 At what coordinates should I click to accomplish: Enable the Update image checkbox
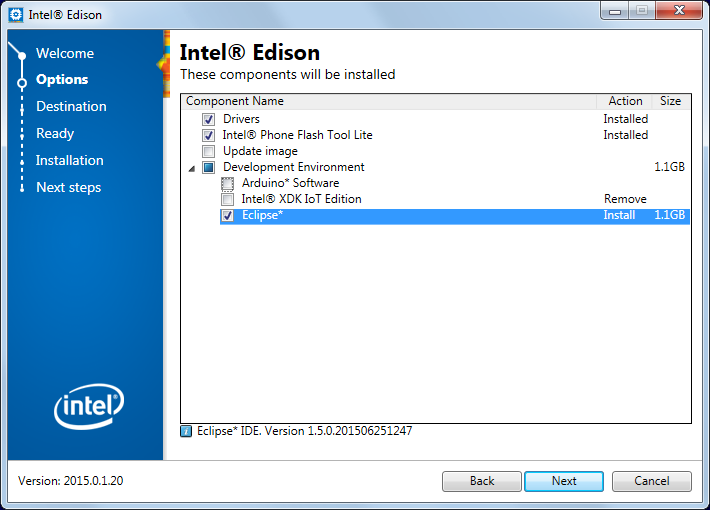(208, 151)
